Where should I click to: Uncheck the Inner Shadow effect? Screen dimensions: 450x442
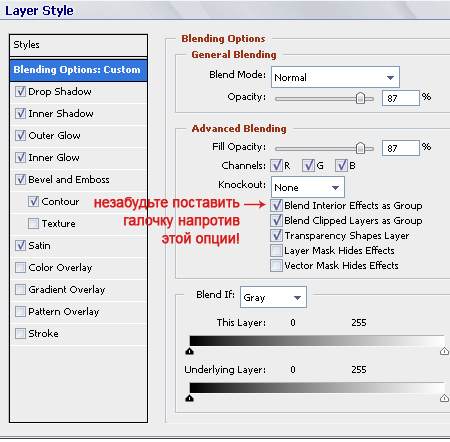pyautogui.click(x=20, y=113)
